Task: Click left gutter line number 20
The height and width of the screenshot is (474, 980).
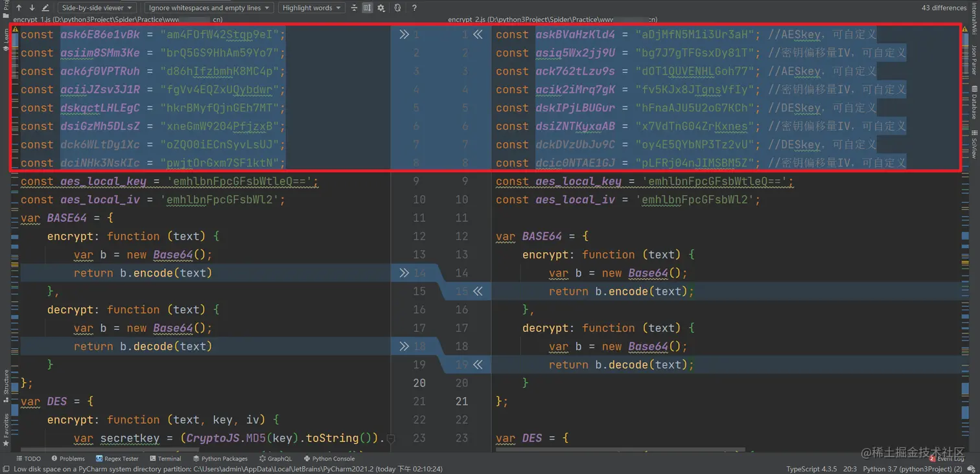Action: click(419, 383)
